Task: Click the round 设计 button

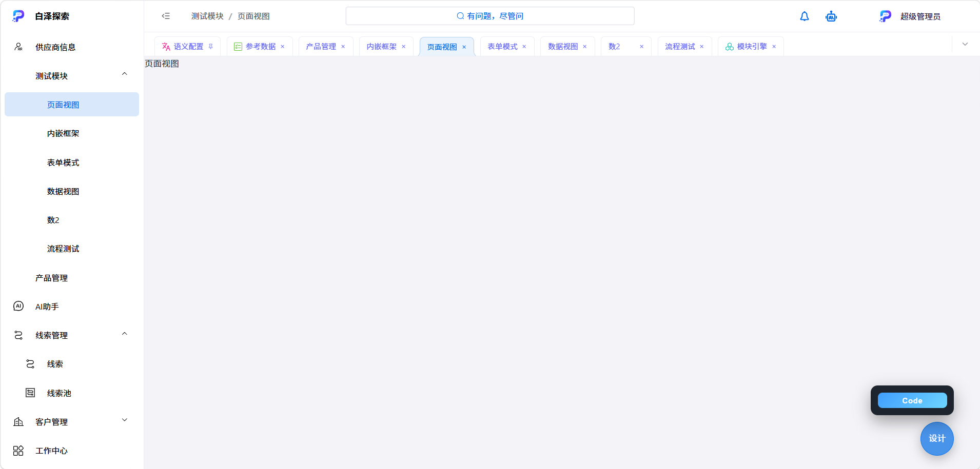Action: (x=937, y=439)
